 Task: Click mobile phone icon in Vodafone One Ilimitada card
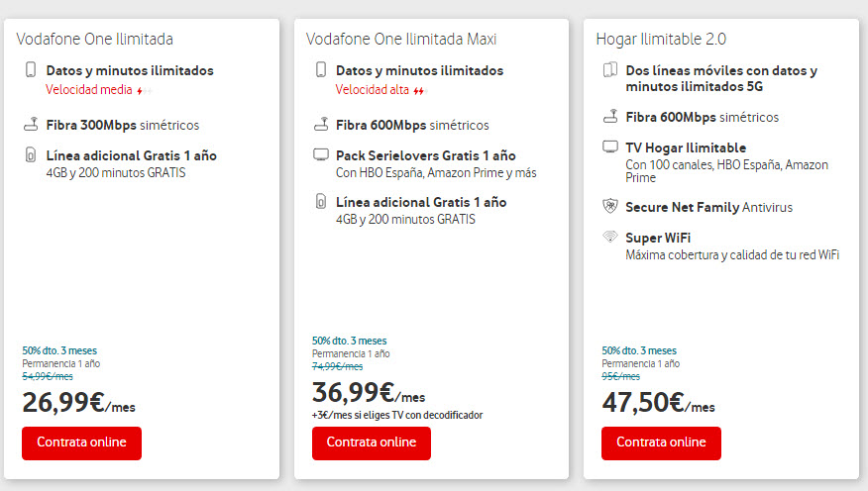tap(31, 70)
